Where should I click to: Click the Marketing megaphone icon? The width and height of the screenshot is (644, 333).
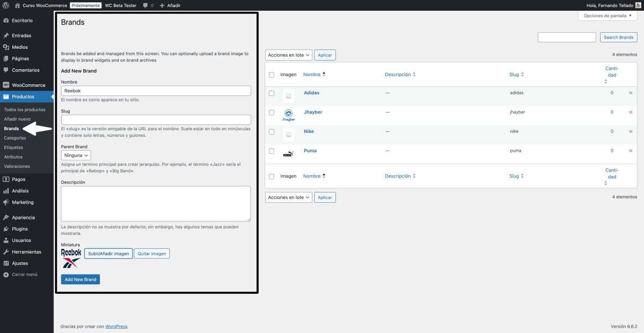(6, 203)
